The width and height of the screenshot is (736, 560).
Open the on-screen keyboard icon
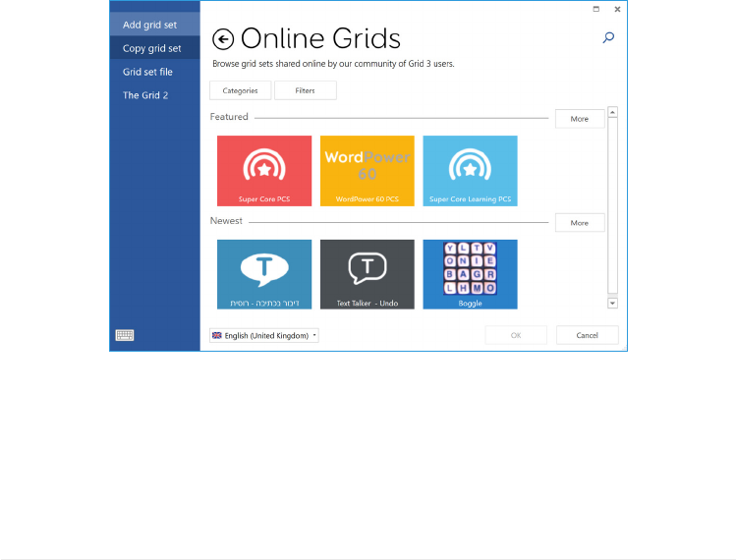point(125,335)
